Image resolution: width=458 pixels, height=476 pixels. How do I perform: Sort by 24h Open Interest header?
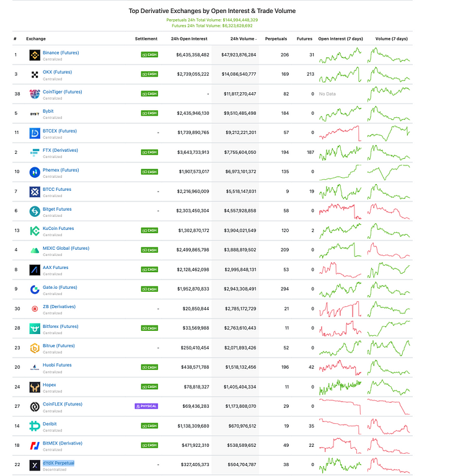[190, 38]
